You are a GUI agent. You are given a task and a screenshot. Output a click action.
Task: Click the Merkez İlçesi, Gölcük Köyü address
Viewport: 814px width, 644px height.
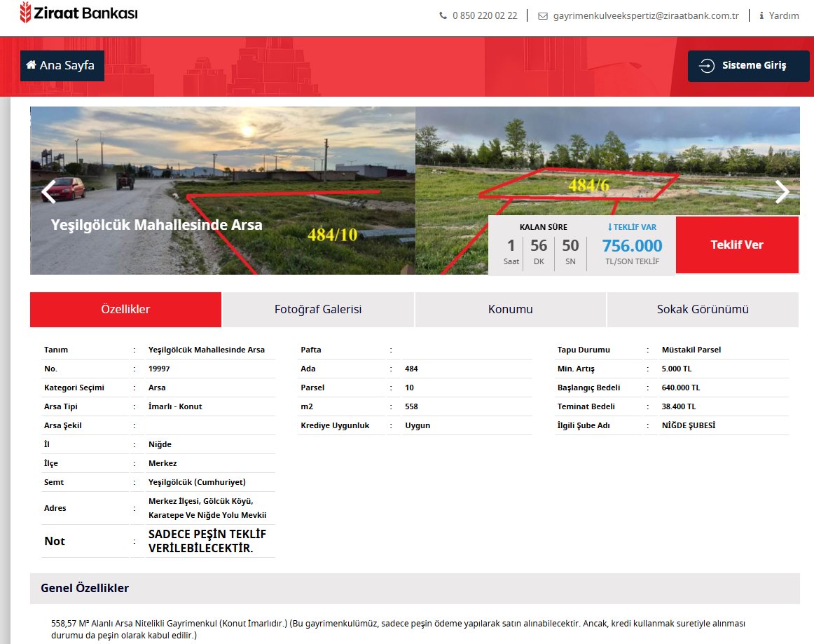coord(207,508)
